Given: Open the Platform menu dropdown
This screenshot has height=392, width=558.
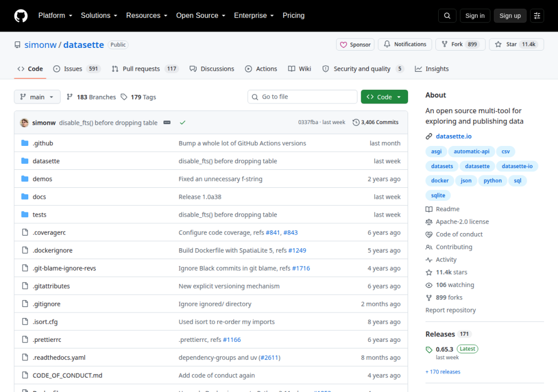Looking at the screenshot, I should (x=55, y=16).
